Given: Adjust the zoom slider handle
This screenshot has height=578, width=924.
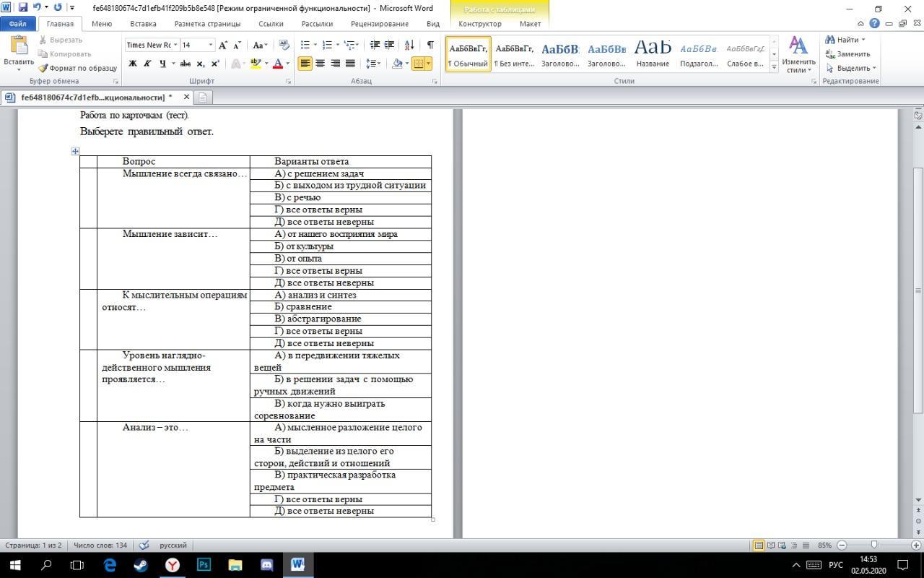Looking at the screenshot, I should (x=874, y=545).
